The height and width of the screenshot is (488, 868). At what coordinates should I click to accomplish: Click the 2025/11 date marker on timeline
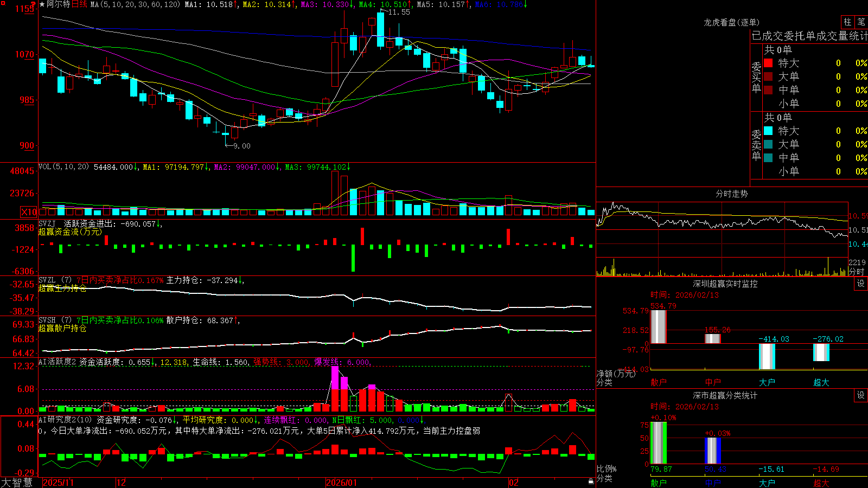tap(58, 483)
